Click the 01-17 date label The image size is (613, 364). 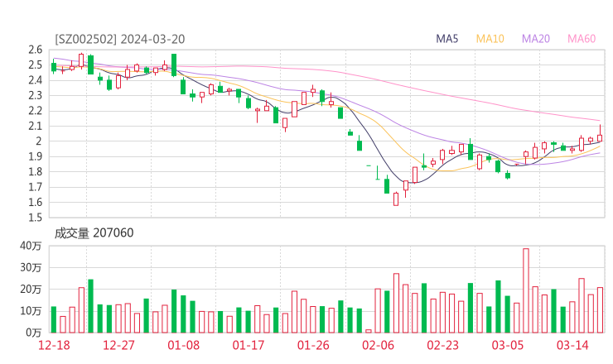pos(249,345)
